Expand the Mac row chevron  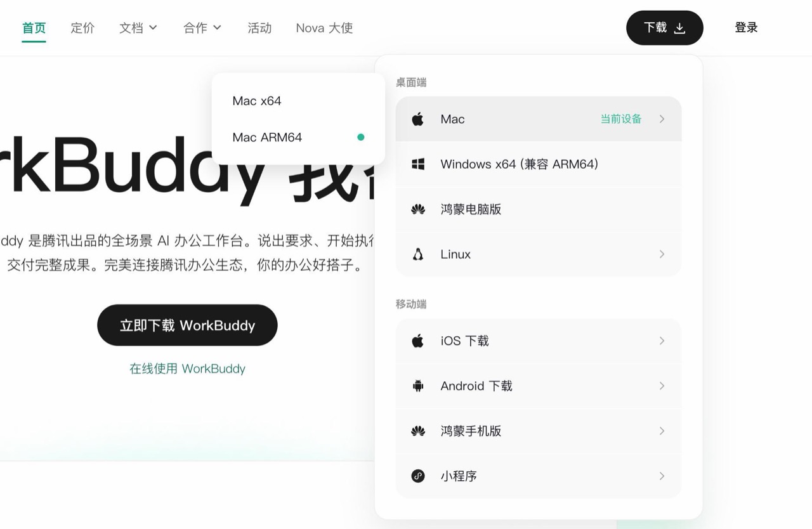pos(662,119)
